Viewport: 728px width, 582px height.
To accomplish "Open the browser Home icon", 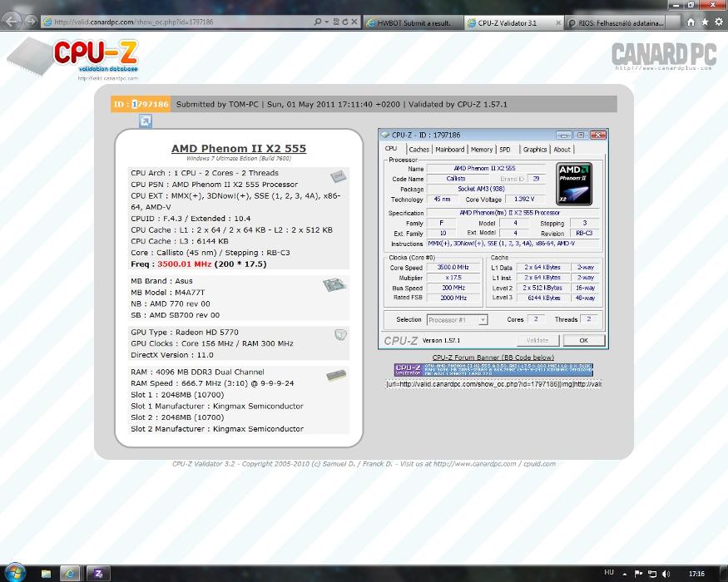I will click(691, 22).
